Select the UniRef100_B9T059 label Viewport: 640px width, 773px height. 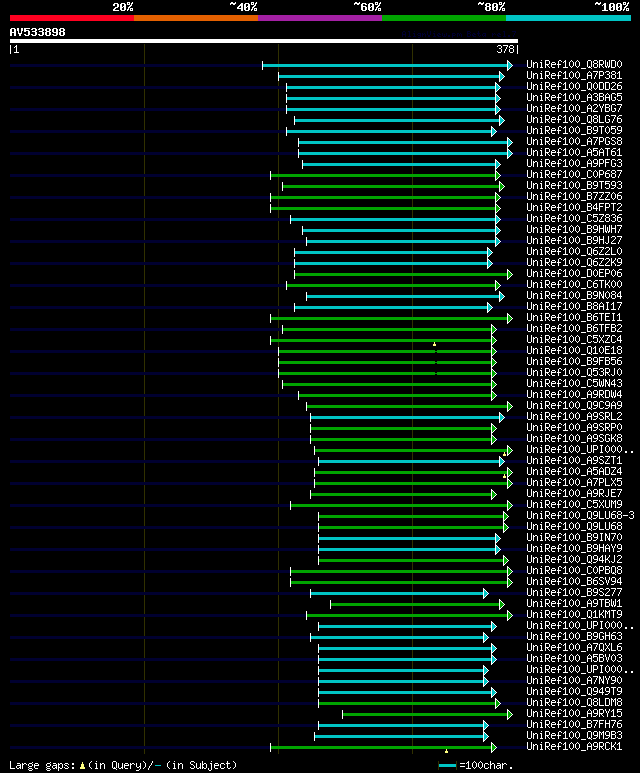click(574, 131)
